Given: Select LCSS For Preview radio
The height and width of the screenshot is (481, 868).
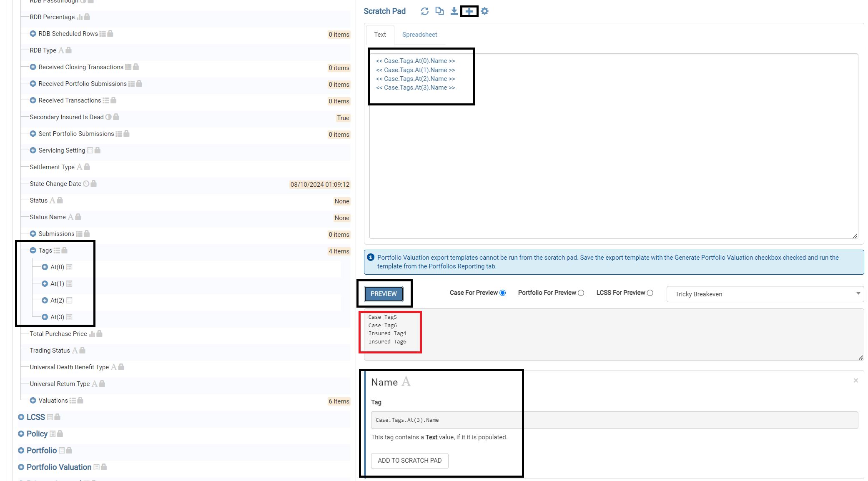Looking at the screenshot, I should pyautogui.click(x=650, y=293).
